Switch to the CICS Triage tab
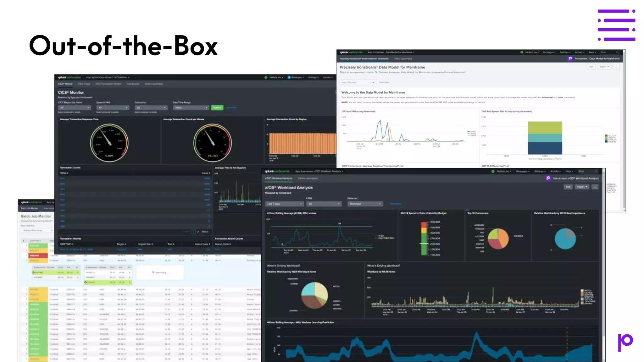The height and width of the screenshot is (362, 644). (x=84, y=84)
